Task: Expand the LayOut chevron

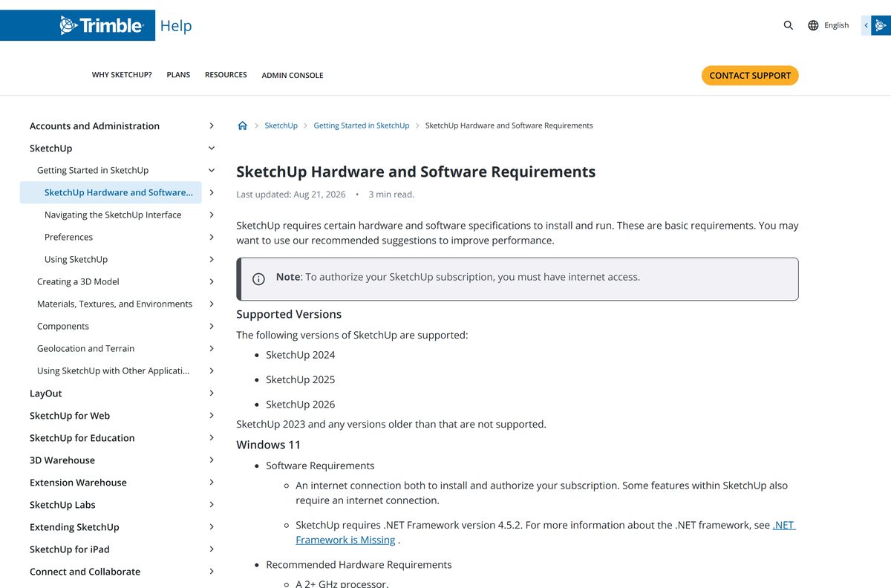Action: pos(212,393)
